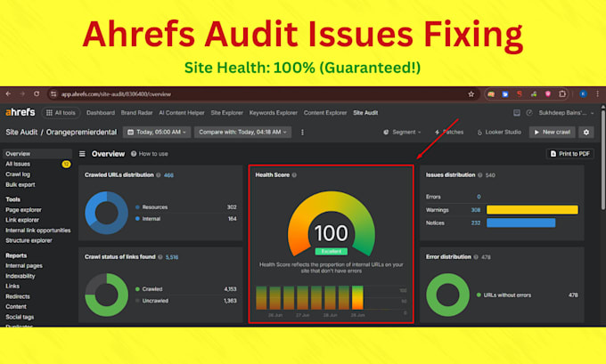Click the help icon in the top navigation
This screenshot has height=364, width=606.
(529, 113)
